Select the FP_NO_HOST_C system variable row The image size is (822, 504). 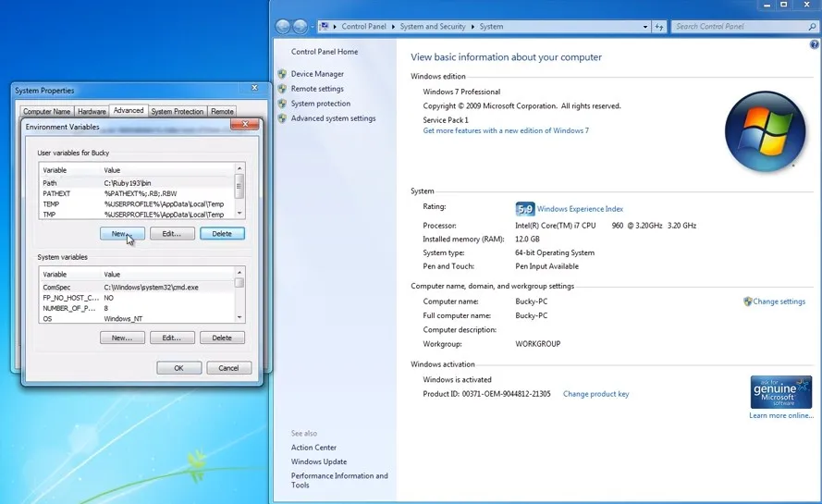[x=137, y=298]
